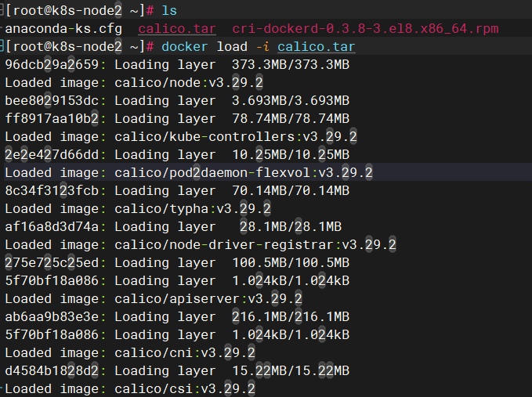Select layer ID af16a8d3d74a
This screenshot has height=397, width=532.
click(52, 226)
